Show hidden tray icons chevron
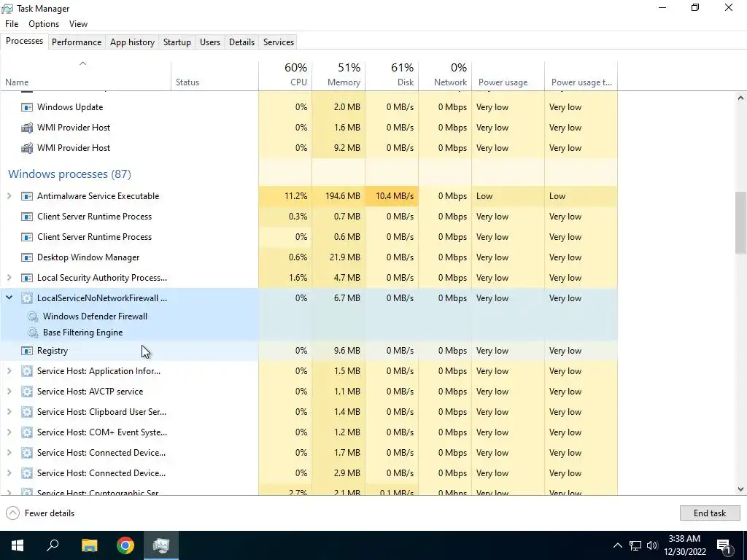Image resolution: width=747 pixels, height=560 pixels. coord(617,545)
